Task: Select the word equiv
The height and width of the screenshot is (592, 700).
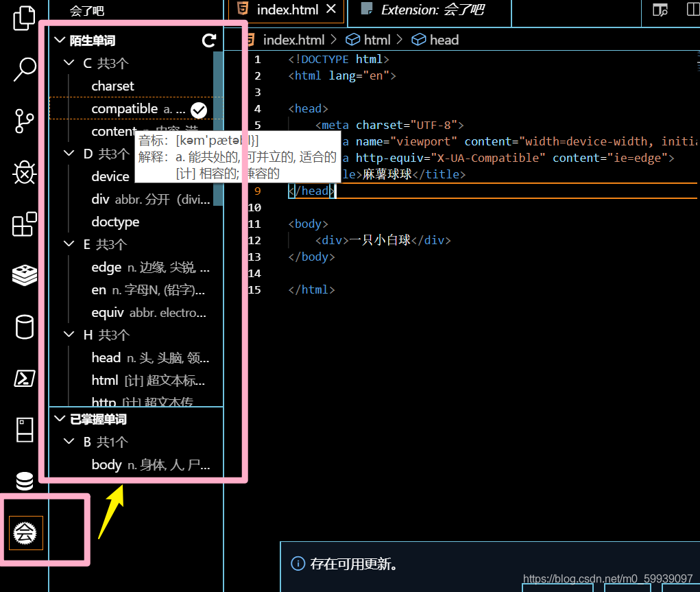Action: pyautogui.click(x=107, y=312)
